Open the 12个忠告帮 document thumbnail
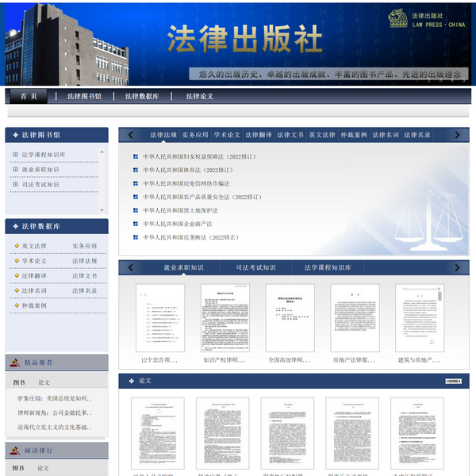 pos(159,319)
